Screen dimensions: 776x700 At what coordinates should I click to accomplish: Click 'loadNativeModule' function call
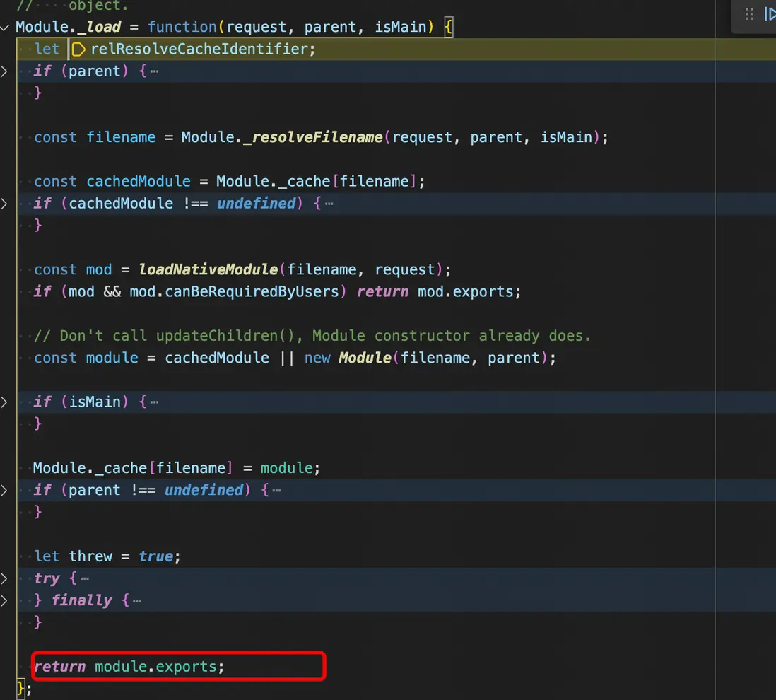(208, 269)
